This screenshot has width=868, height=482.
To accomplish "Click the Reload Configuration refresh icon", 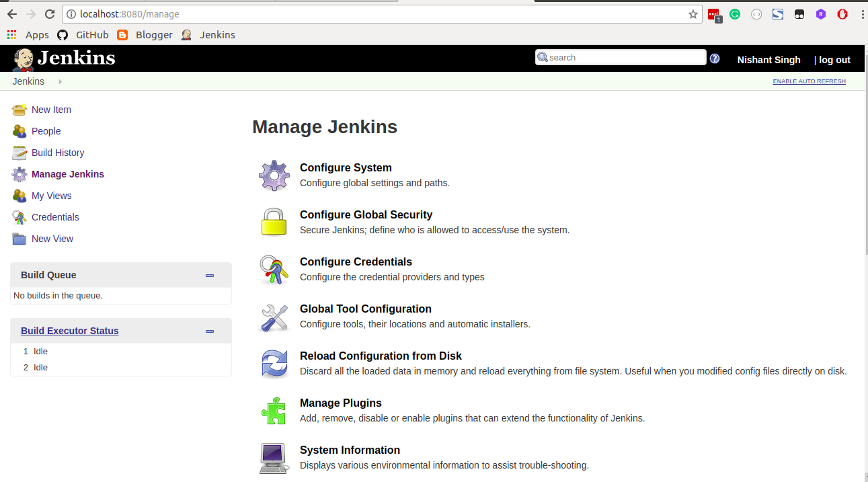I will (x=274, y=363).
